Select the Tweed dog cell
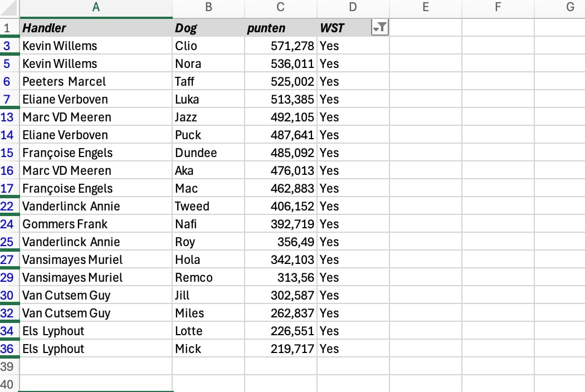This screenshot has height=392, width=585. pyautogui.click(x=208, y=206)
